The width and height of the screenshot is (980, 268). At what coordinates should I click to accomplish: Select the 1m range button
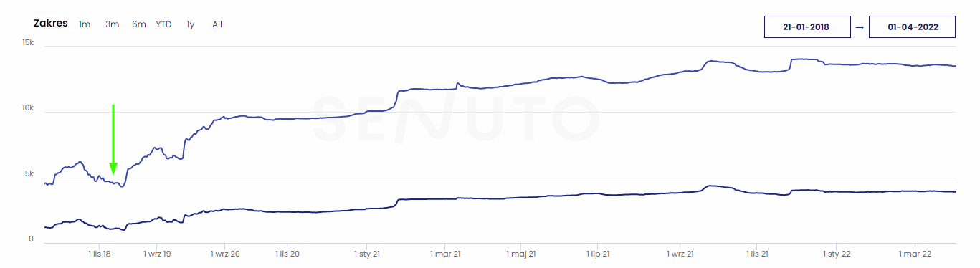pyautogui.click(x=85, y=24)
